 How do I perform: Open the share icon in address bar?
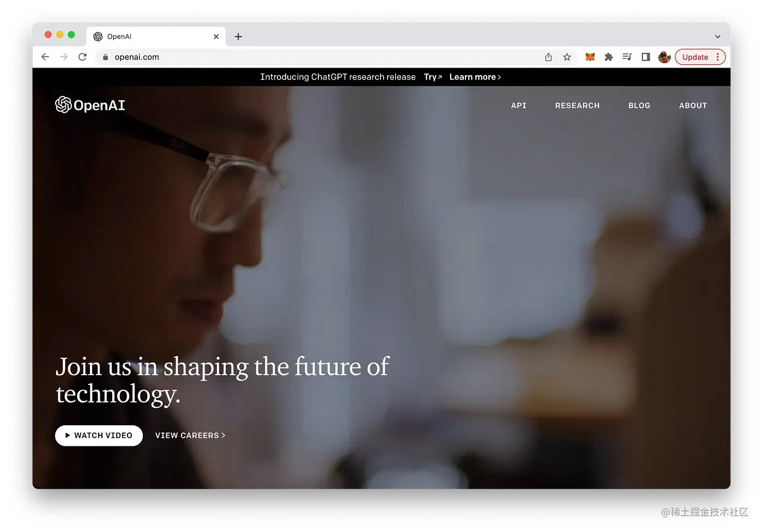[x=548, y=57]
